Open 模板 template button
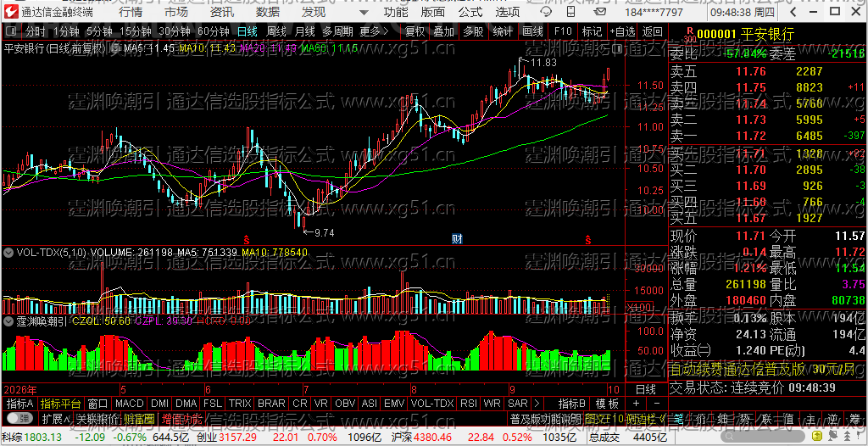The width and height of the screenshot is (868, 446). (x=607, y=404)
